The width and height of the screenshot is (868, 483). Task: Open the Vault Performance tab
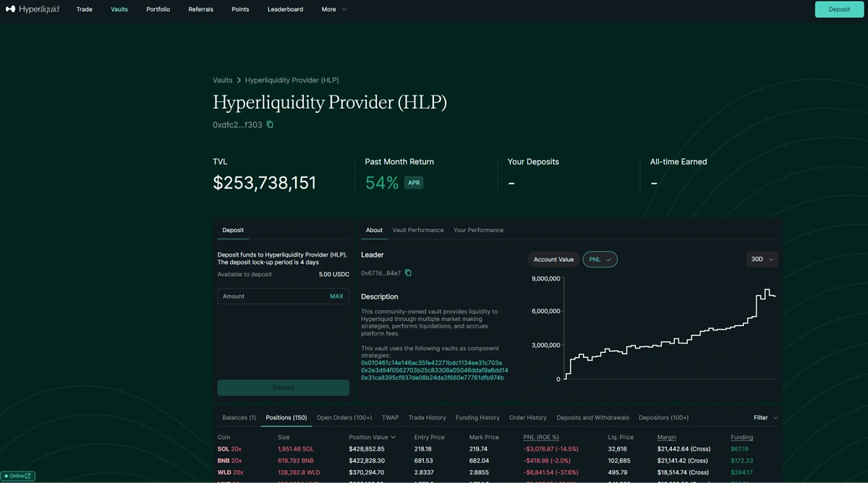tap(418, 230)
